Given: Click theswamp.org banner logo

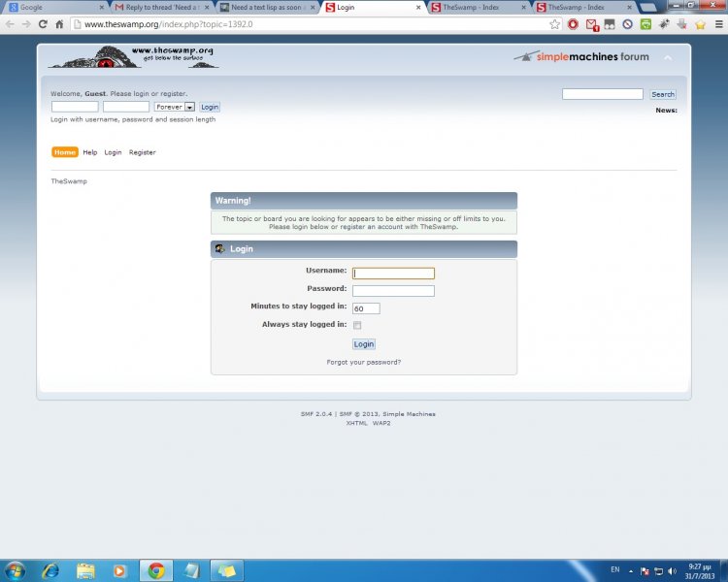Looking at the screenshot, I should (133, 57).
